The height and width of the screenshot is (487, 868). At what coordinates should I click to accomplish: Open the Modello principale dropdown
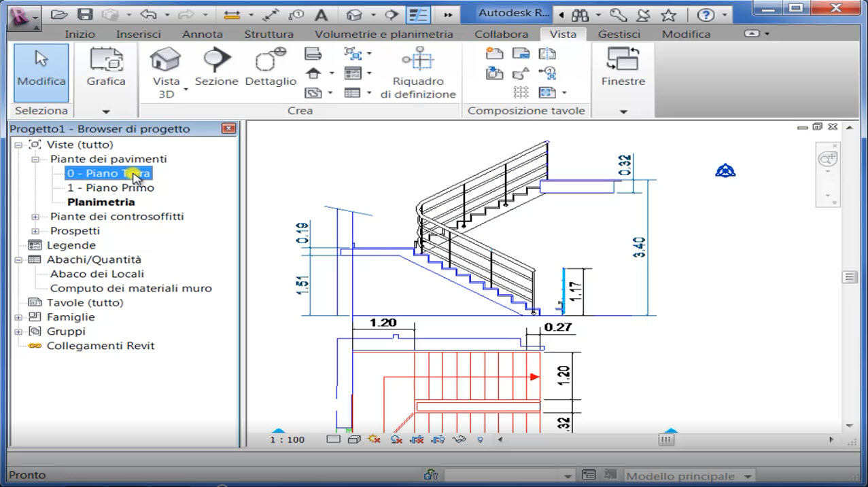748,476
